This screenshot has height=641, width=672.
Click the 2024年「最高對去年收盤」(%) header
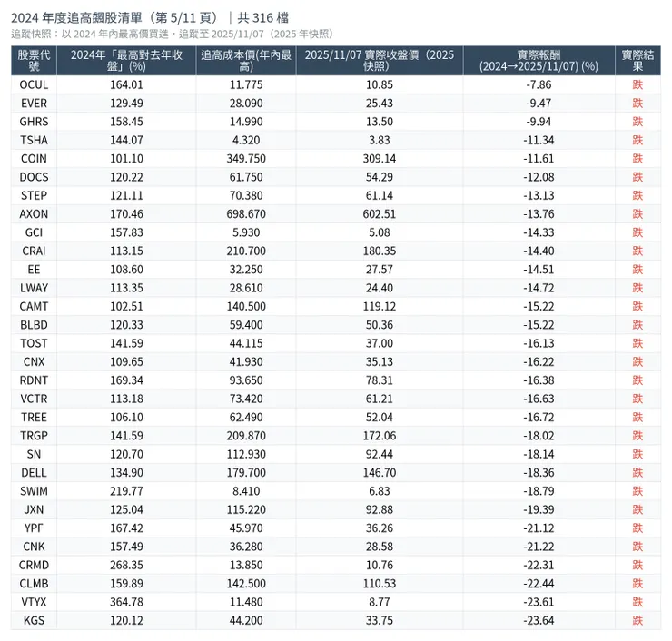click(x=126, y=61)
